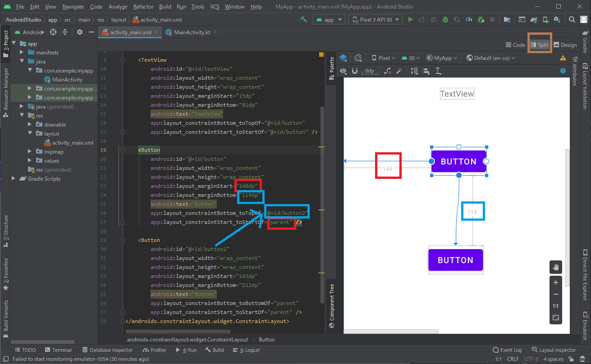The height and width of the screenshot is (364, 591).
Task: Open the Guidelines icon in design toolbar
Action: click(x=438, y=71)
